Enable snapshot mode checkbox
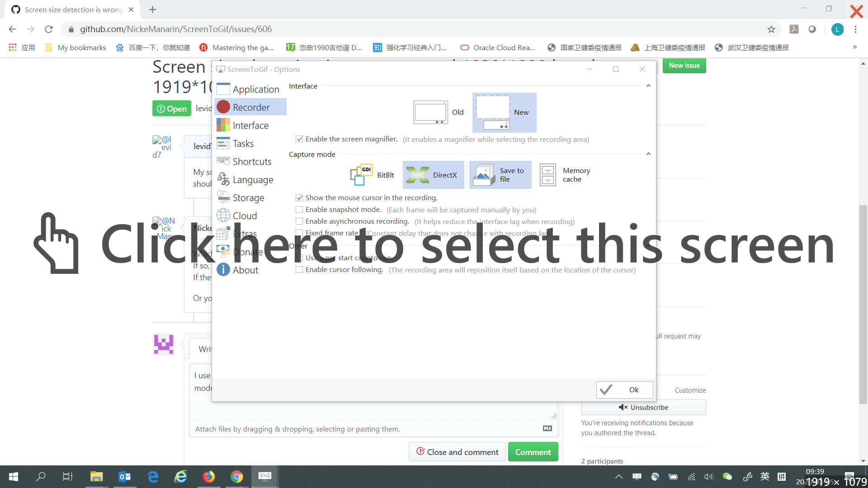Screen dimensions: 868x488 (x=299, y=210)
